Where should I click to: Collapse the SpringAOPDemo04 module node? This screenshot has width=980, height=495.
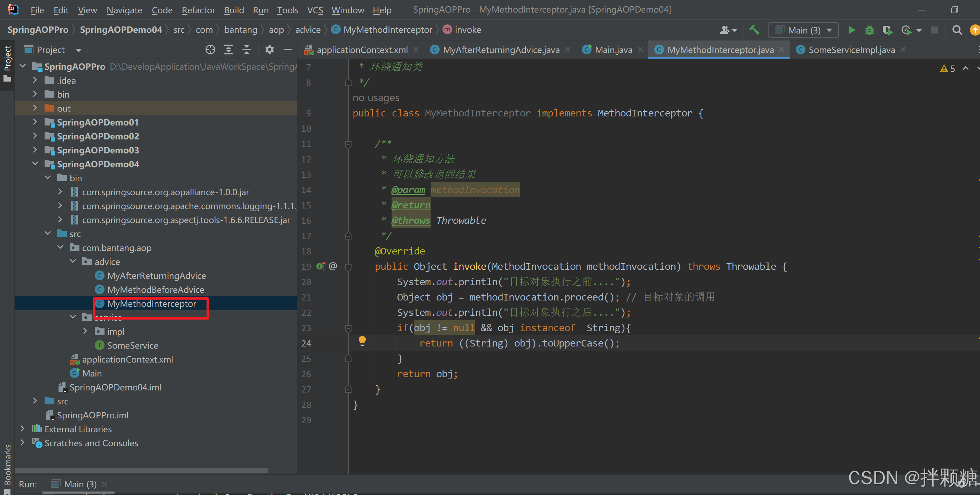pyautogui.click(x=35, y=164)
